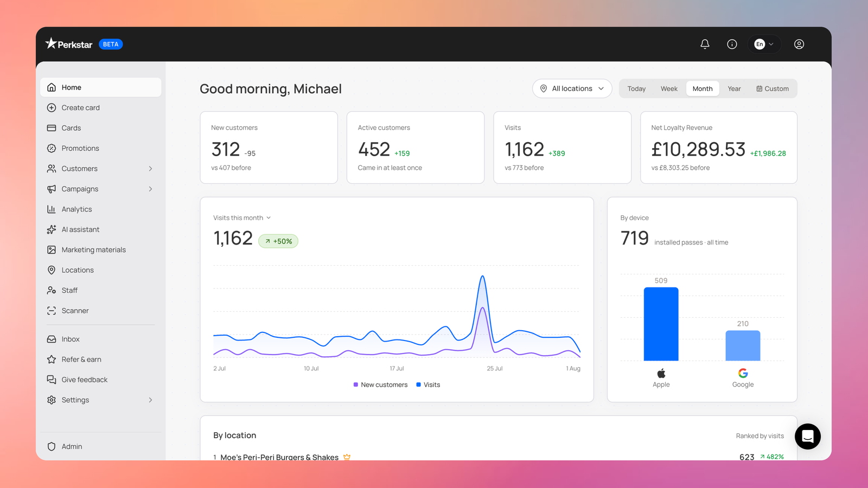
Task: Click the Refer & earn star icon
Action: point(52,359)
